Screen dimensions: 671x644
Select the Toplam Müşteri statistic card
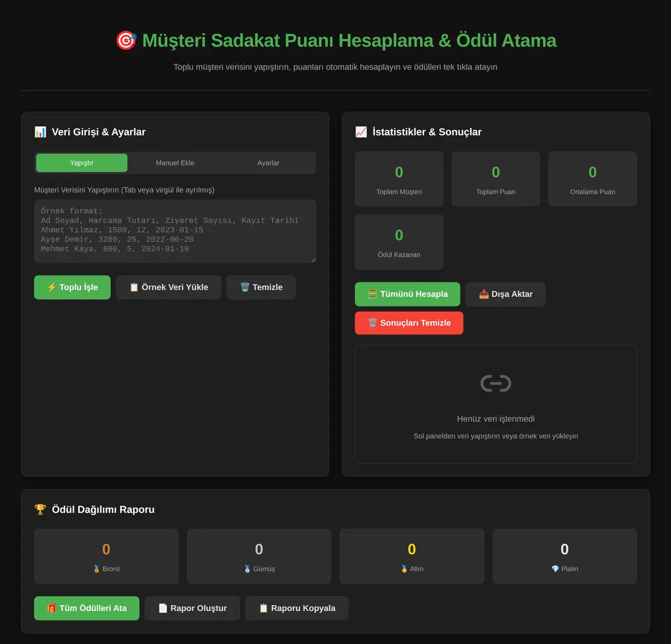click(399, 179)
